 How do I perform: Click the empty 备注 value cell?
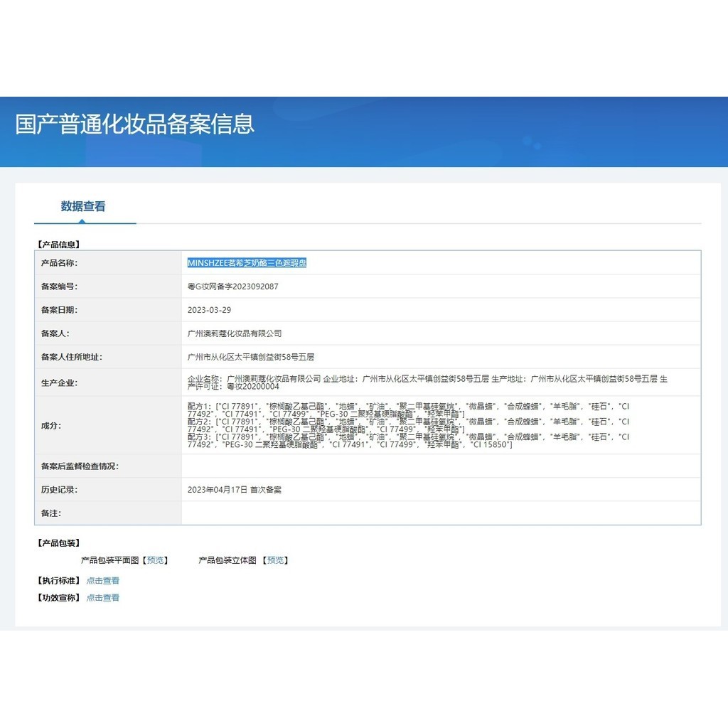[441, 513]
